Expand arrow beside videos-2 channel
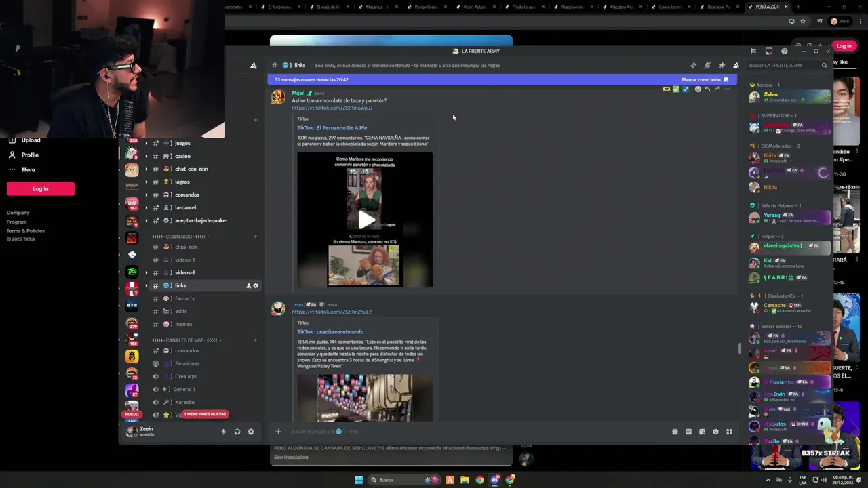The width and height of the screenshot is (868, 488). tap(146, 272)
